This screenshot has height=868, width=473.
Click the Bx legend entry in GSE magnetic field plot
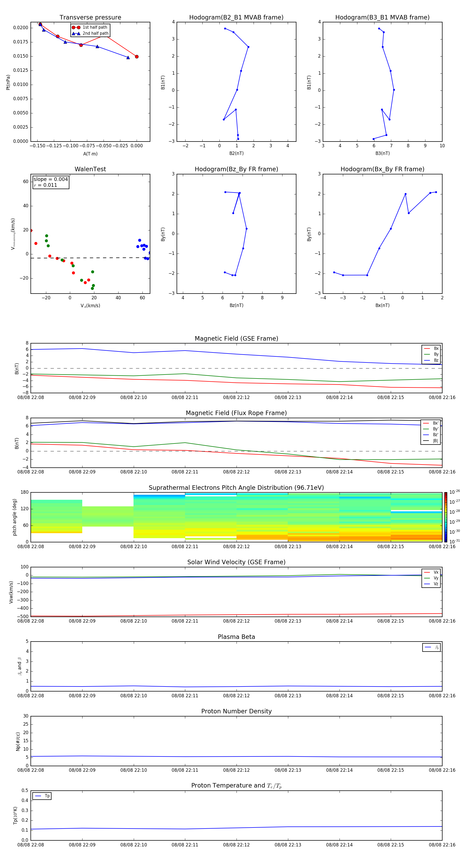[431, 349]
